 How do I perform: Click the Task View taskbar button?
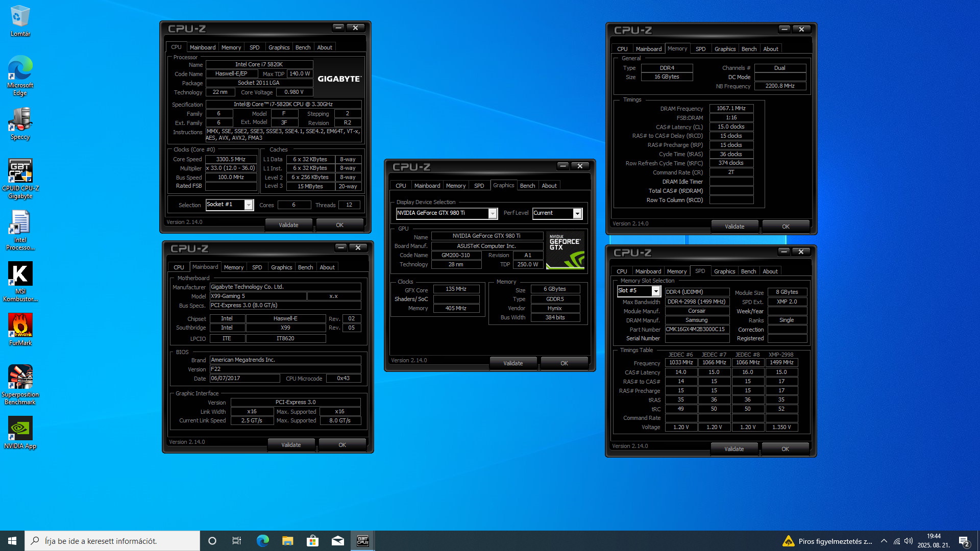237,541
